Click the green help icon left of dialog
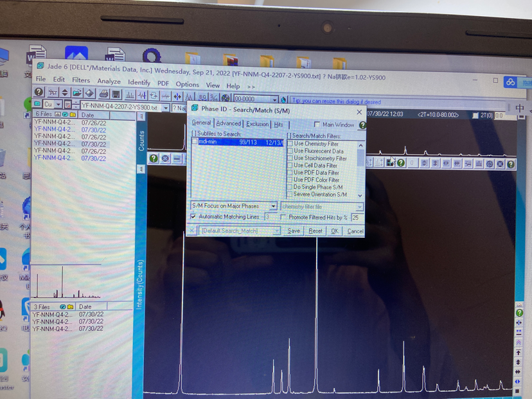532x399 pixels. (154, 158)
